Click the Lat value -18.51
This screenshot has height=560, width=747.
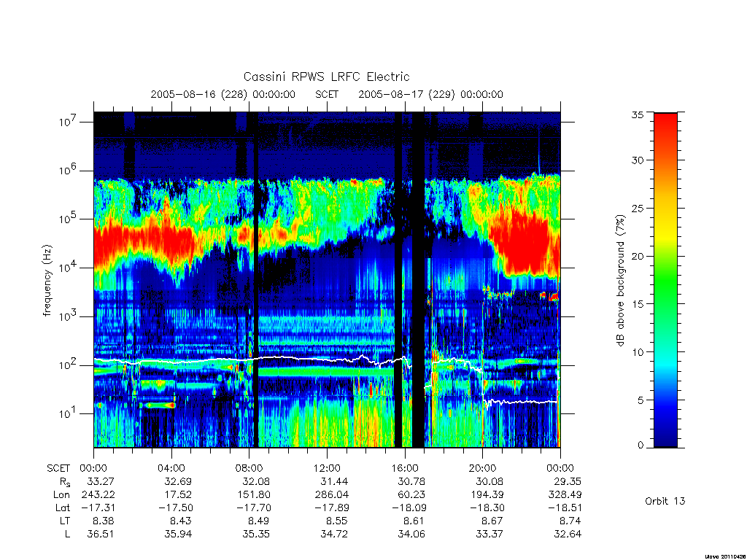(565, 507)
